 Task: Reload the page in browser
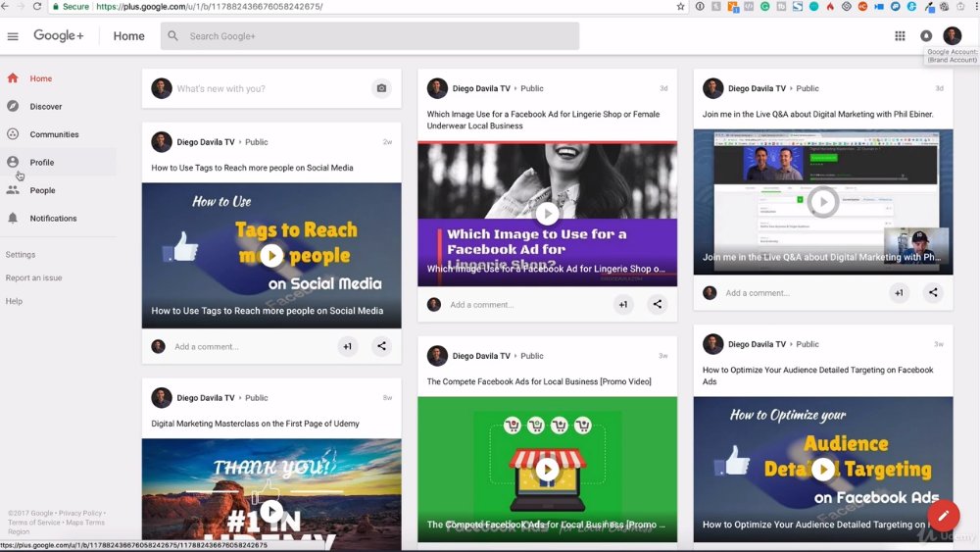(37, 6)
